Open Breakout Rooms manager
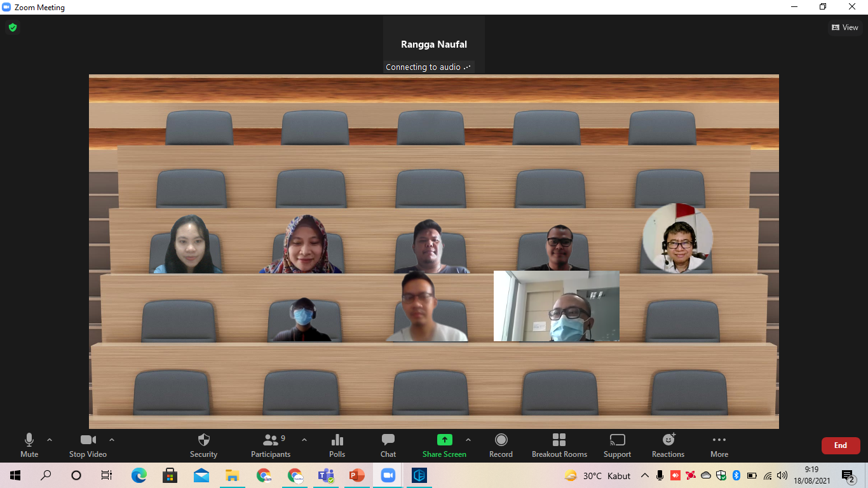This screenshot has width=868, height=488. 559,445
